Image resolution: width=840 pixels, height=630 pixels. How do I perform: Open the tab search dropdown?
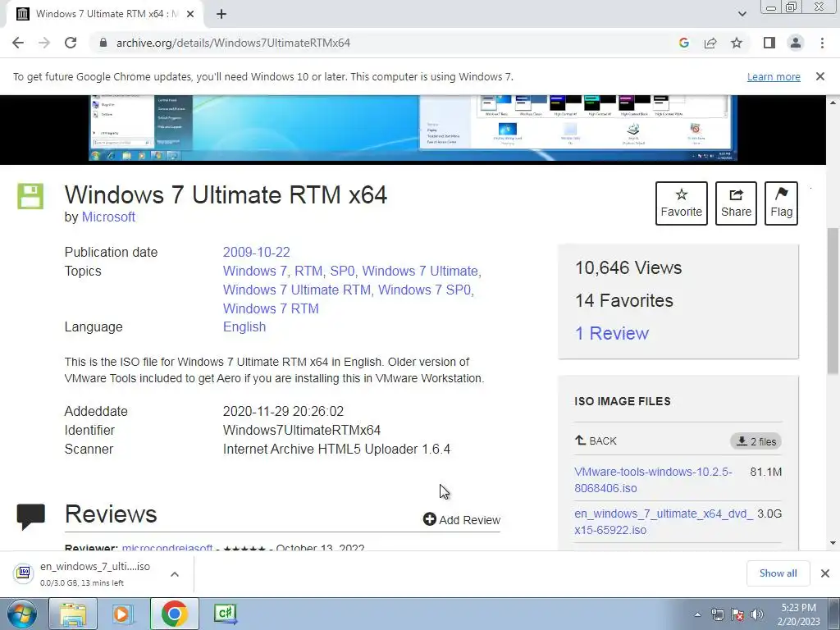pos(742,15)
